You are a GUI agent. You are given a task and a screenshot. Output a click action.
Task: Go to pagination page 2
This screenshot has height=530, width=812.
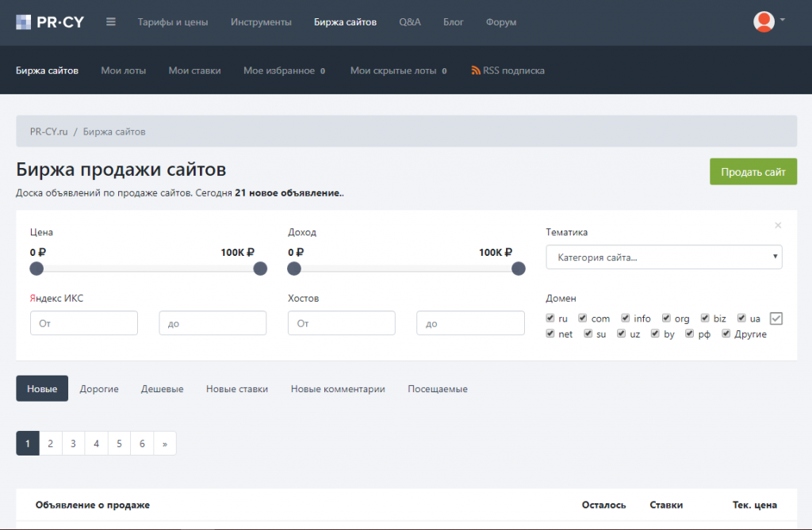[x=50, y=443]
